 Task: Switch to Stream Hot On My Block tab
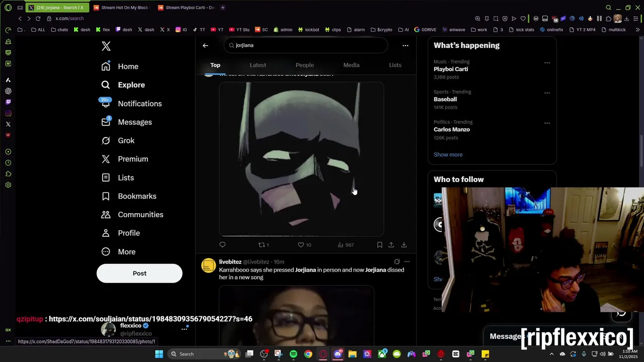point(121,8)
